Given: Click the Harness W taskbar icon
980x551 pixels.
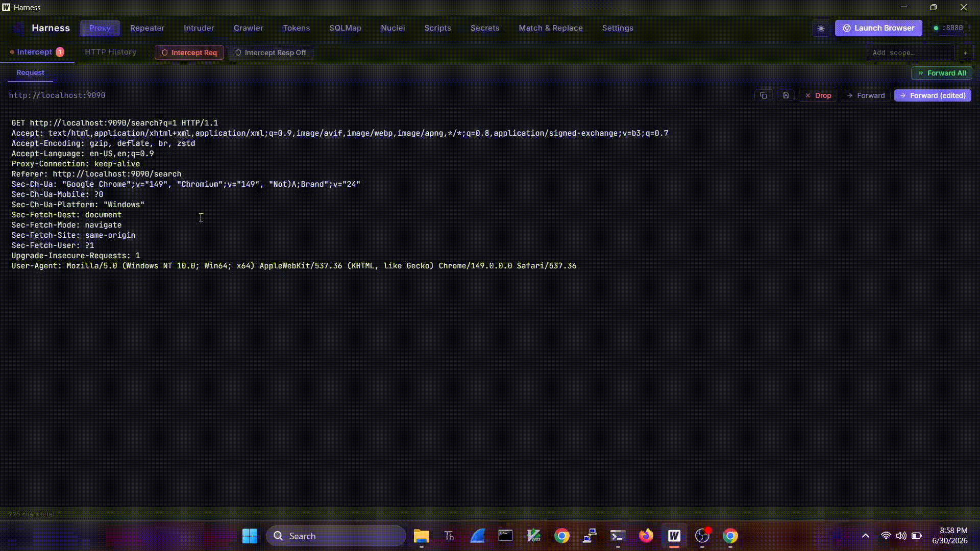Looking at the screenshot, I should (674, 536).
